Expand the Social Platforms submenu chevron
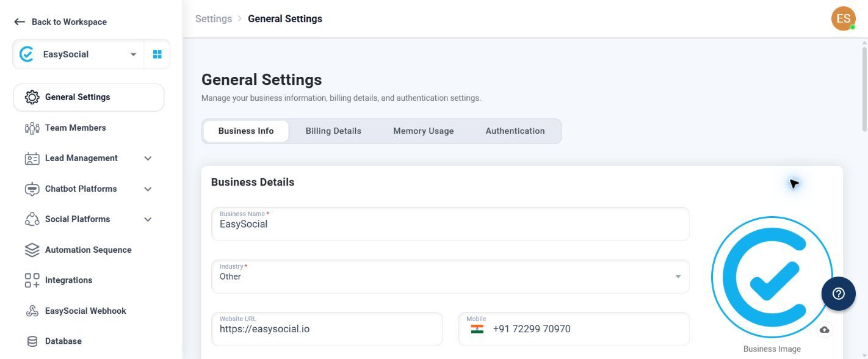 148,219
